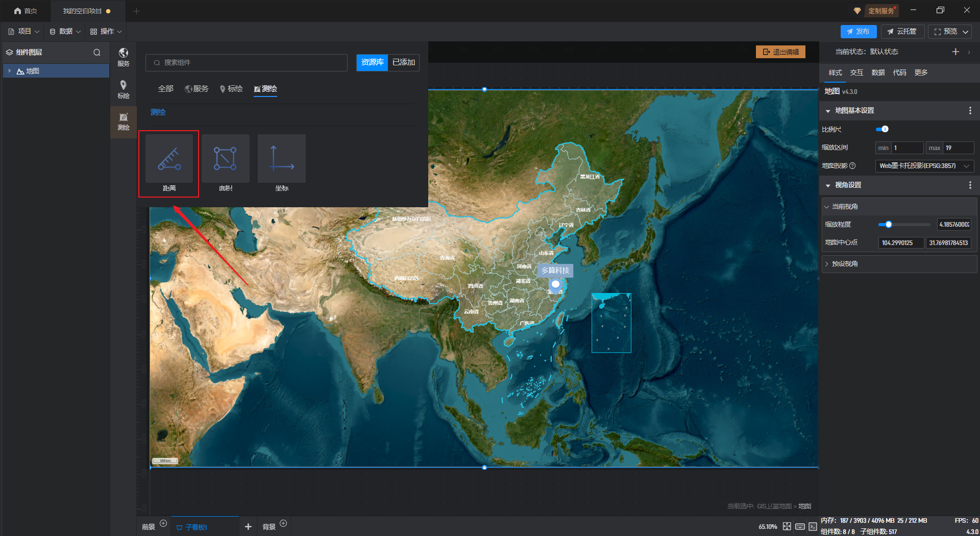Click the fit-to-screen icon in status bar

tap(787, 526)
